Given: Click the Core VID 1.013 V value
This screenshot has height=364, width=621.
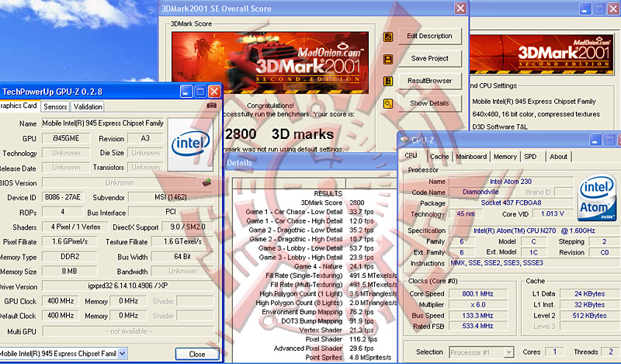Looking at the screenshot, I should click(x=553, y=213).
